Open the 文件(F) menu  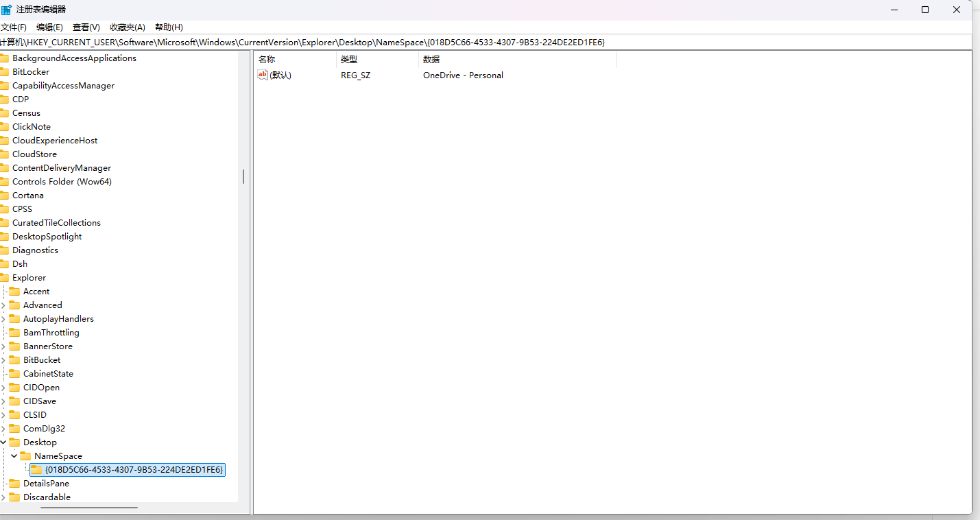coord(14,27)
